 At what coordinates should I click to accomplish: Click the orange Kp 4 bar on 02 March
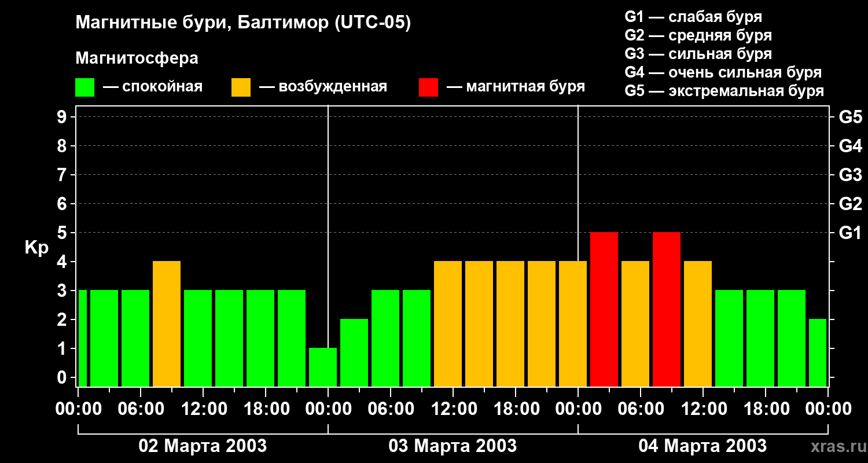click(x=167, y=324)
